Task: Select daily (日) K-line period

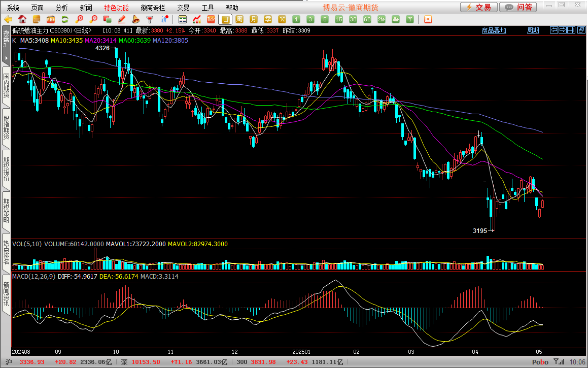Action: coord(225,19)
